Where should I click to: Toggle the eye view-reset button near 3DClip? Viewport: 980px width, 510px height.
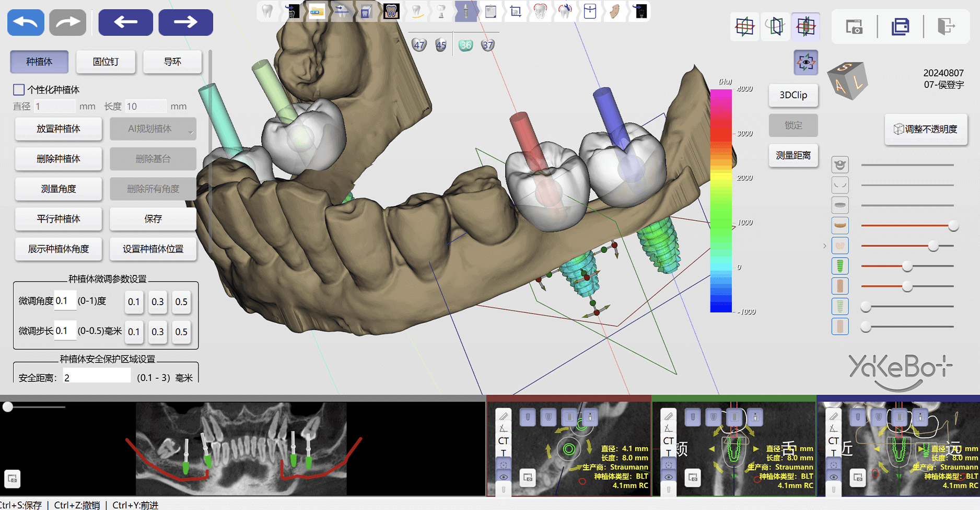(x=806, y=63)
